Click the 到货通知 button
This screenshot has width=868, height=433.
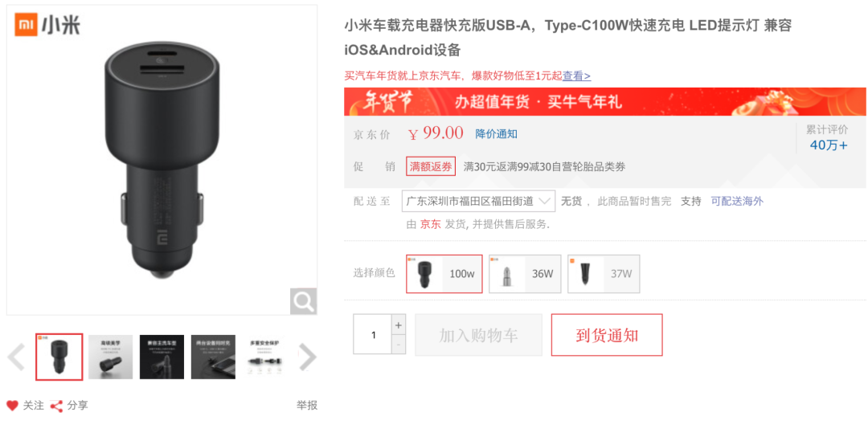point(607,335)
